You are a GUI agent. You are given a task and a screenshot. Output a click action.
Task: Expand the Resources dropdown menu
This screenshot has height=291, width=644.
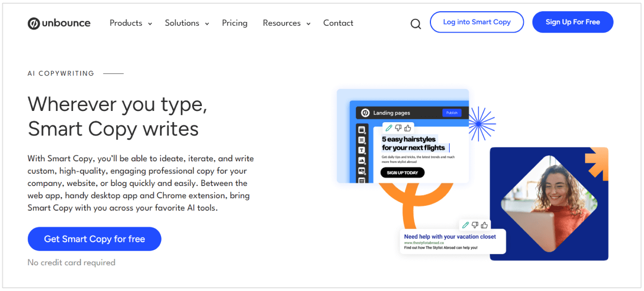pyautogui.click(x=286, y=23)
